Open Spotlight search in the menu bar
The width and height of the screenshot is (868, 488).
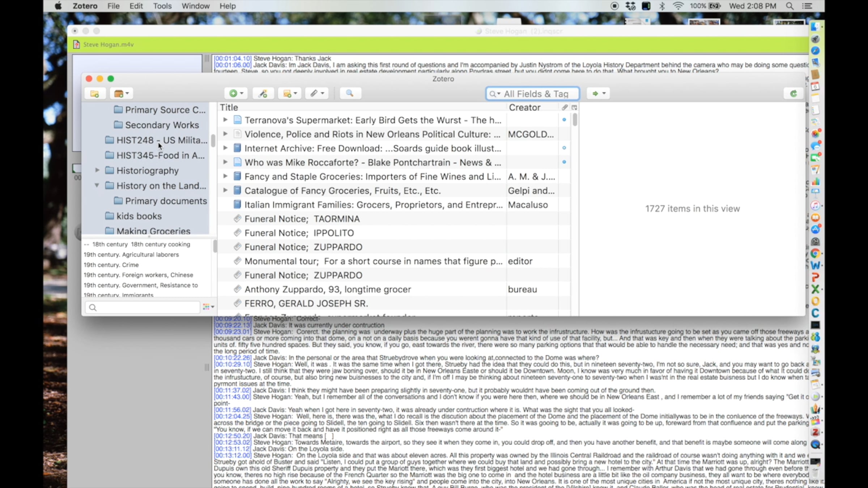[790, 6]
